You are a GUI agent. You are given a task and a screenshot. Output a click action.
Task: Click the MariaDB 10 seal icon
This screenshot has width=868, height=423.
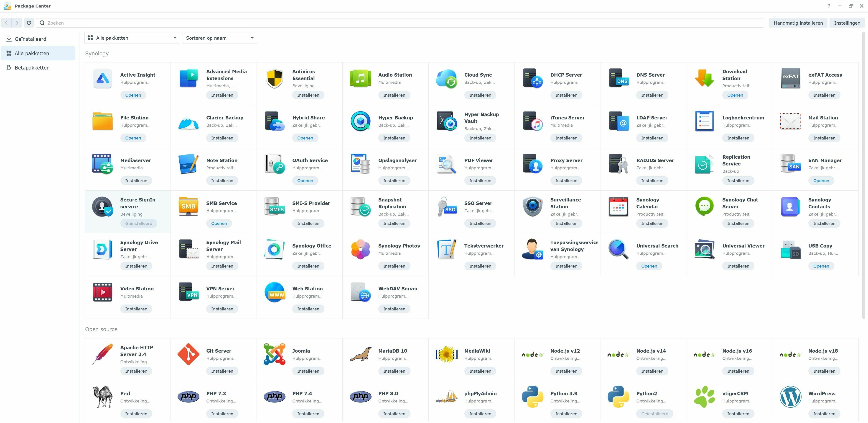coord(361,354)
